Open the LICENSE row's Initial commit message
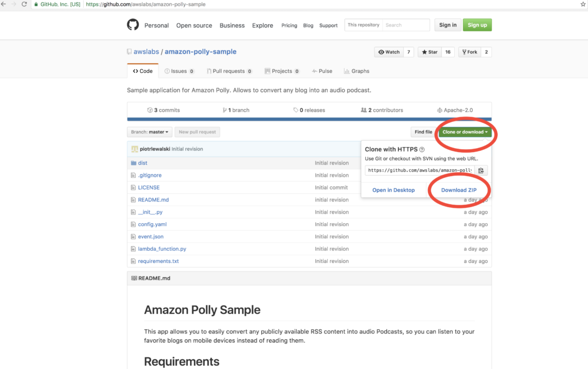Image resolution: width=588 pixels, height=369 pixels. pyautogui.click(x=331, y=187)
